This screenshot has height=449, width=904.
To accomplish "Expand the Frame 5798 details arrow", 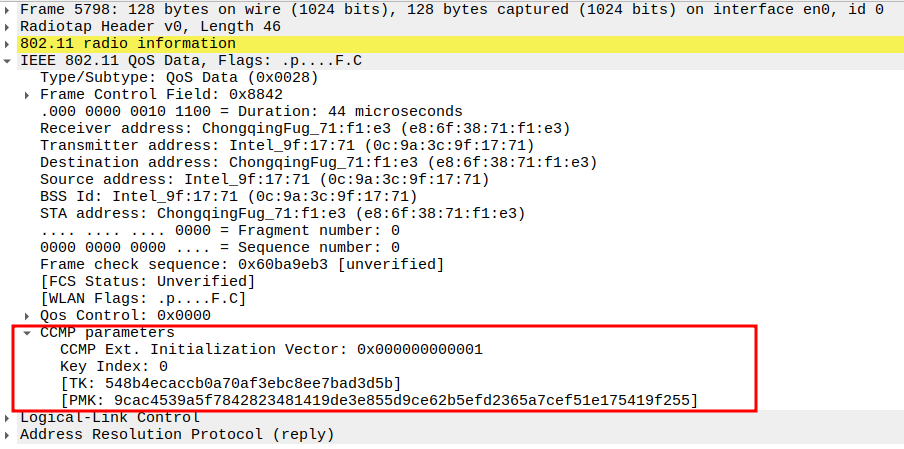I will (9, 9).
